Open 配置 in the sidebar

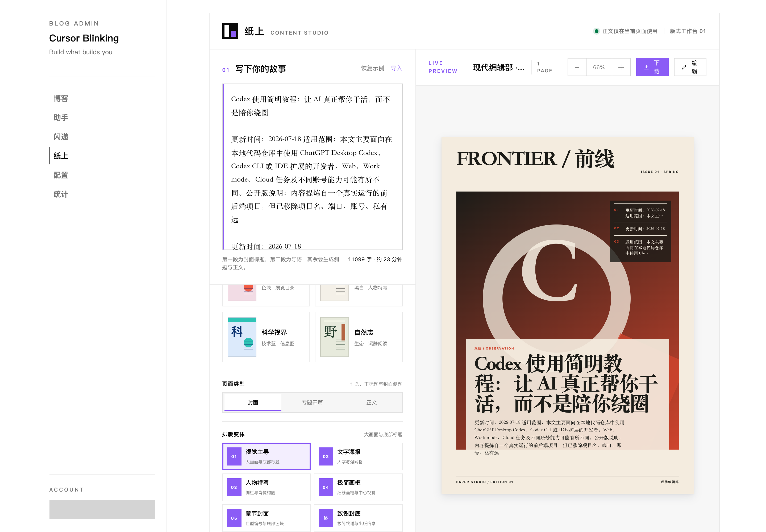pyautogui.click(x=61, y=175)
